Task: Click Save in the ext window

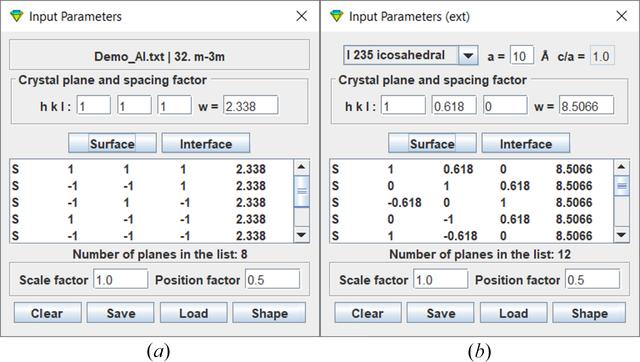Action: (441, 313)
